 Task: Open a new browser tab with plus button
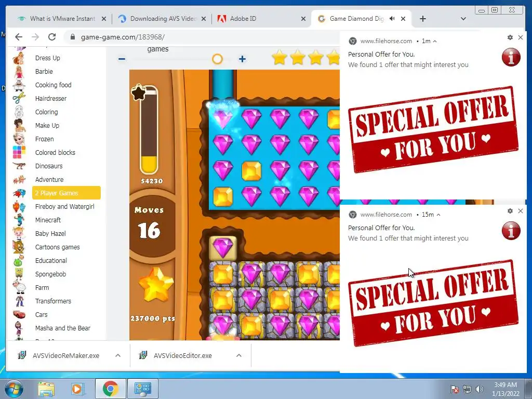[x=423, y=19]
